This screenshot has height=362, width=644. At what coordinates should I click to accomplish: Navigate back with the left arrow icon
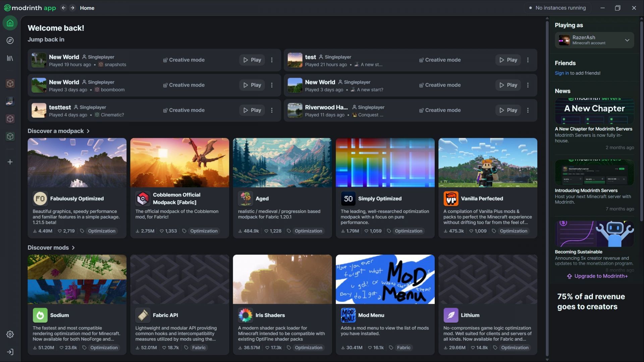point(63,8)
